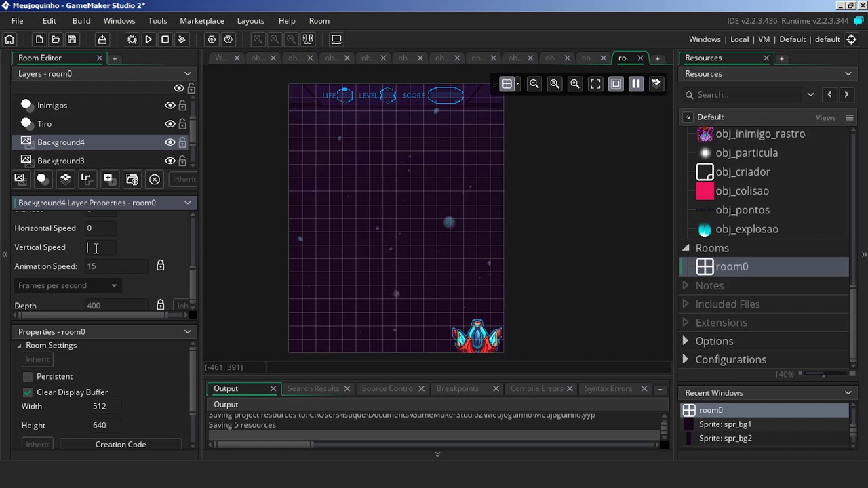Collapse Background4 Layer Properties panel
The width and height of the screenshot is (868, 488).
[188, 203]
